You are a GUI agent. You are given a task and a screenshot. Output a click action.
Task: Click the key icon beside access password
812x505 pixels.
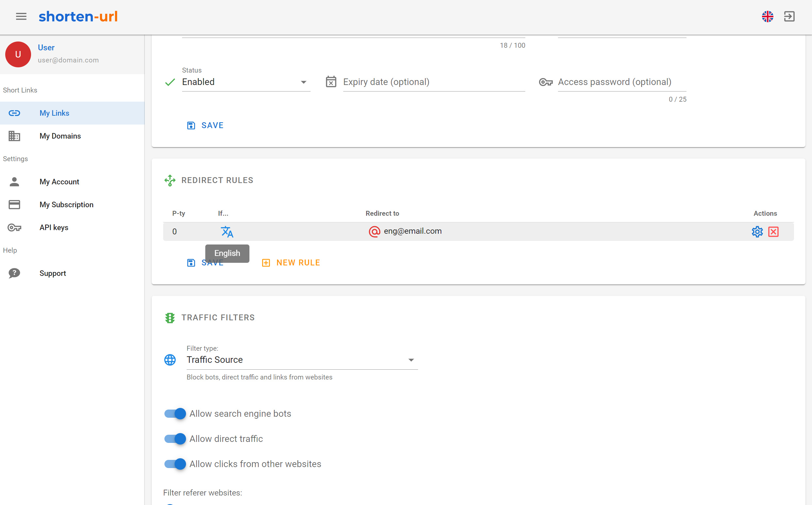546,82
